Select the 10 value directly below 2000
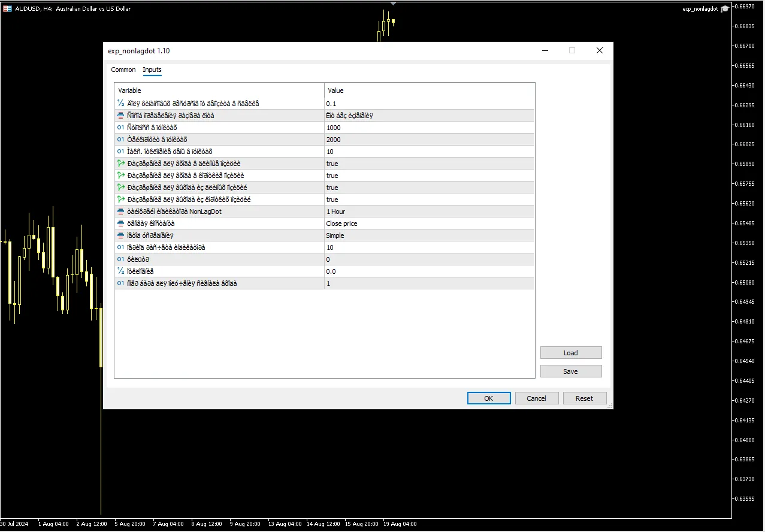This screenshot has width=765, height=532. [x=429, y=152]
